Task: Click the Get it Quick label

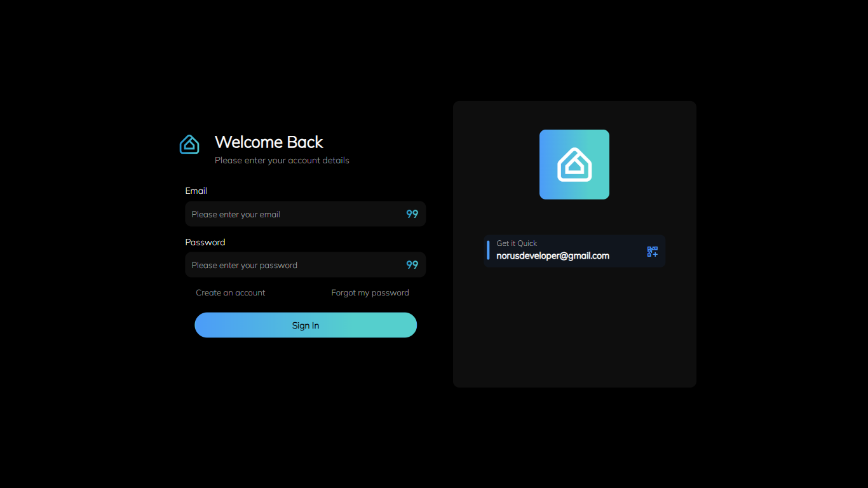Action: click(x=517, y=243)
